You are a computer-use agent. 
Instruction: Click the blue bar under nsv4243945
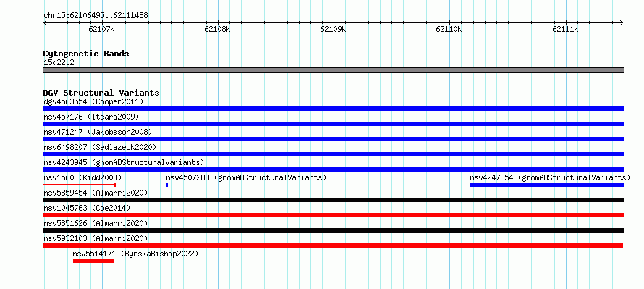333,169
